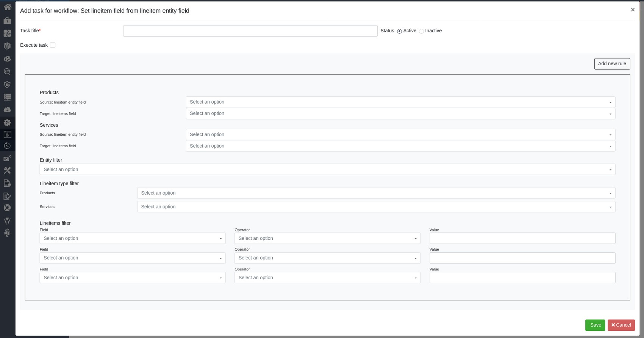Viewport: 644px width, 338px height.
Task: Click the Lineitem type filter heading
Action: [x=59, y=184]
